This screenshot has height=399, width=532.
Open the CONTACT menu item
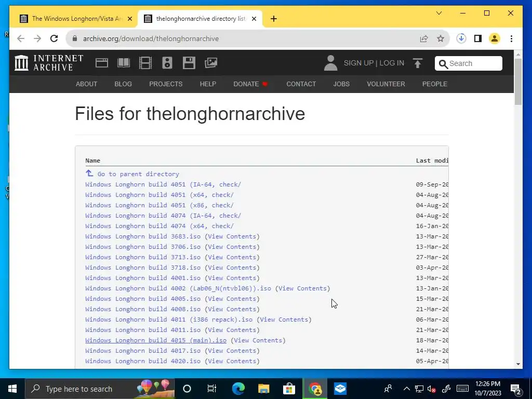click(x=301, y=84)
